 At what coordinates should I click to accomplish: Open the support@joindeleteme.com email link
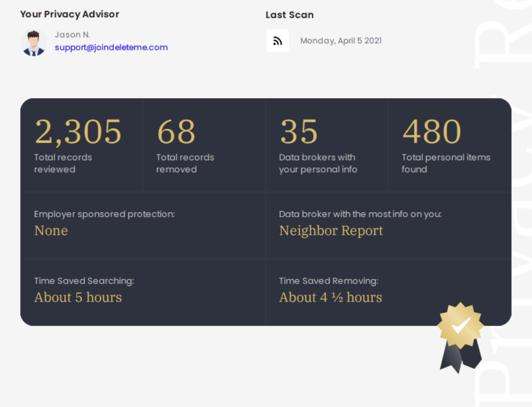coord(111,48)
